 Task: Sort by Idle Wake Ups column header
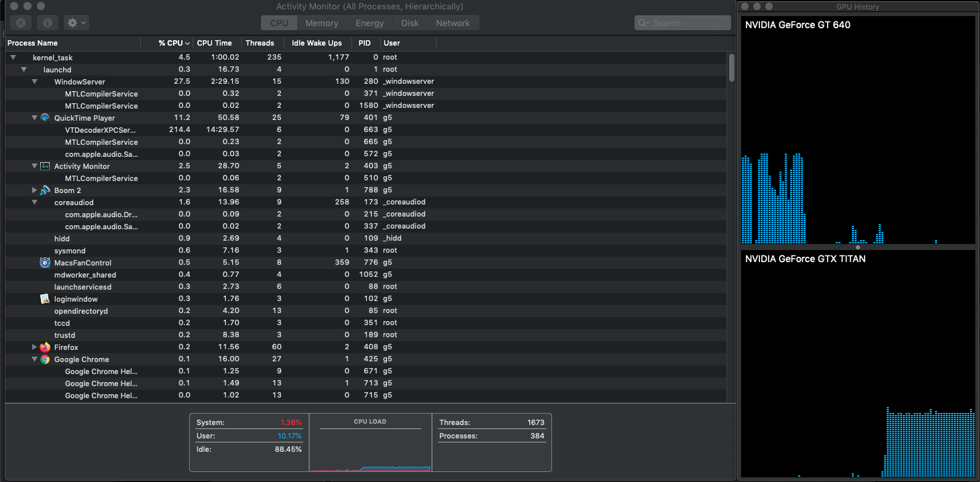pyautogui.click(x=318, y=43)
